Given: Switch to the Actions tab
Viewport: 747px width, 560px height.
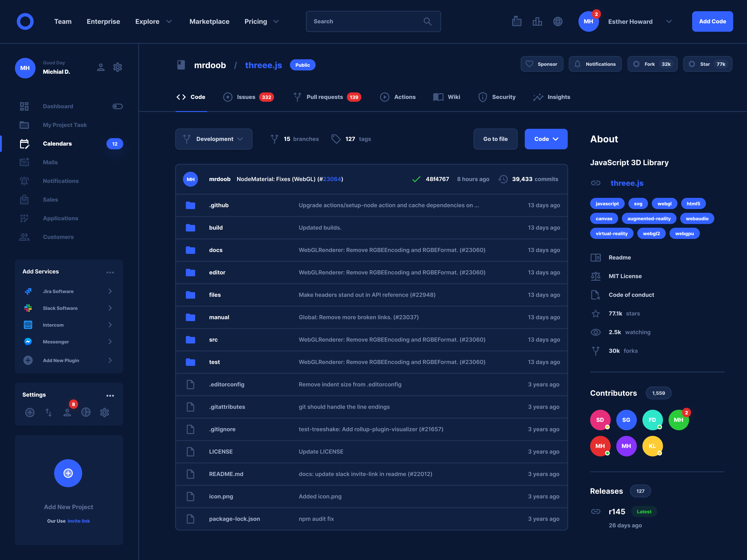Looking at the screenshot, I should [398, 97].
